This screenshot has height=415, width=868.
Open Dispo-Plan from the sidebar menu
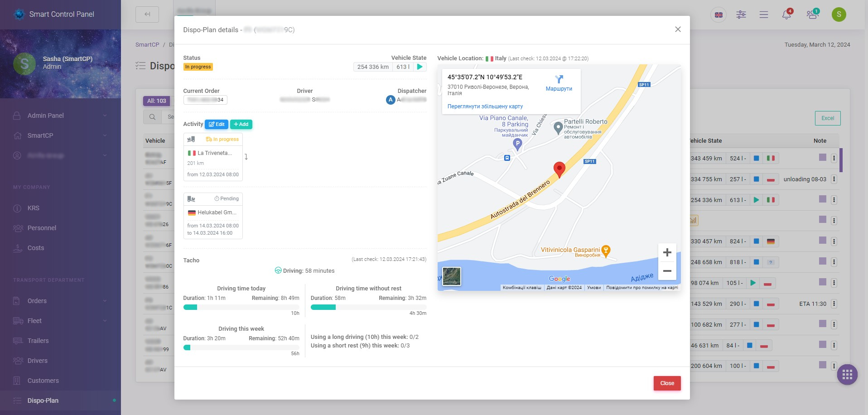(x=43, y=400)
